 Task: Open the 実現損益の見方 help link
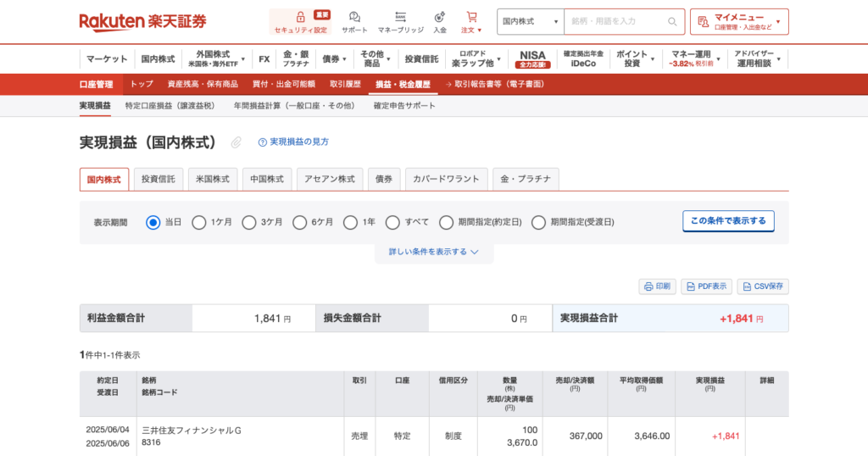pyautogui.click(x=293, y=142)
